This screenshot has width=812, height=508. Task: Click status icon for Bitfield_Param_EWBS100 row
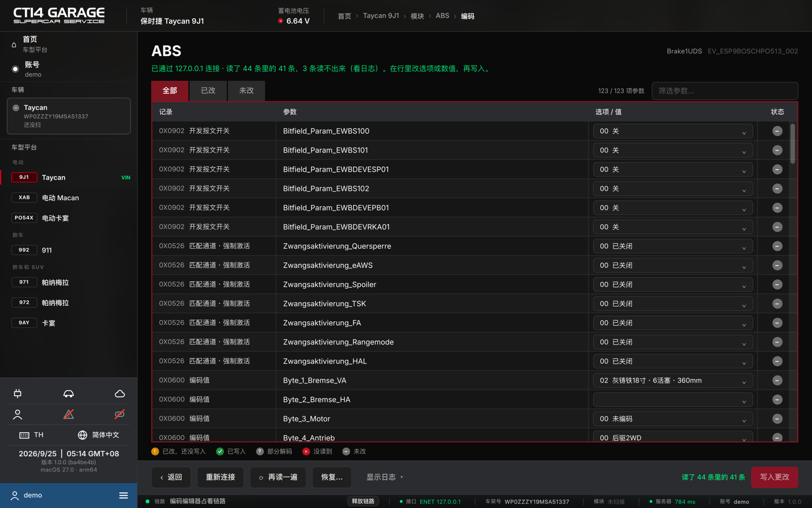click(x=777, y=131)
